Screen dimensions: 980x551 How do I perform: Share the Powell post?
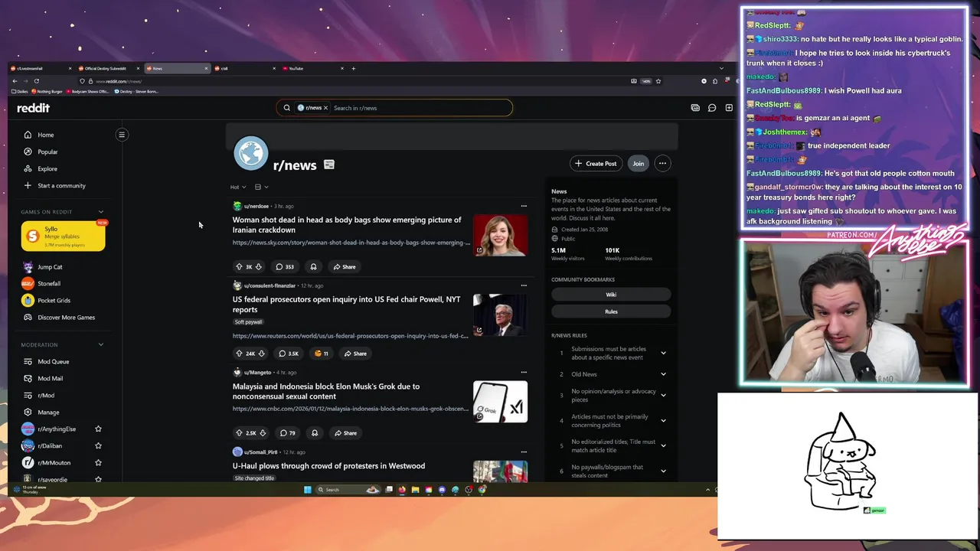[x=355, y=354]
